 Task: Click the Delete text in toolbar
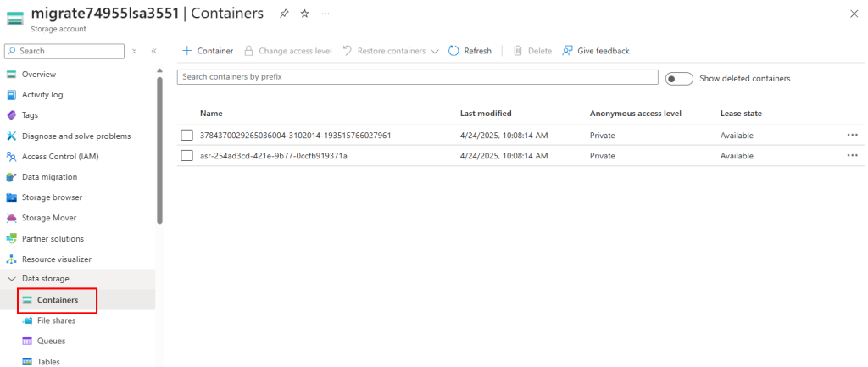(540, 51)
